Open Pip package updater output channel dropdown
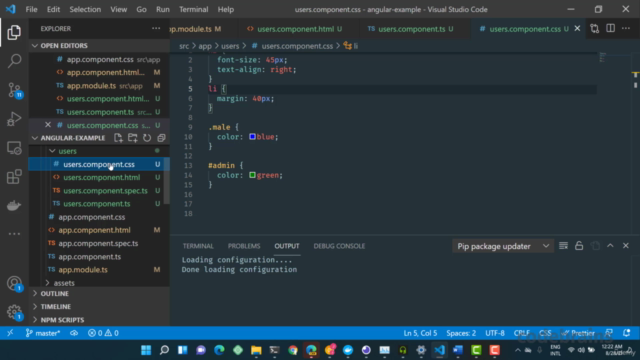 click(x=503, y=246)
